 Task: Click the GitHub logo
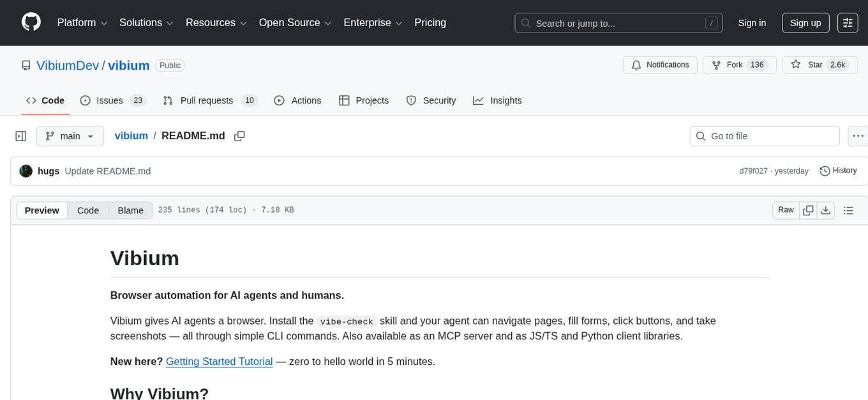pos(31,22)
